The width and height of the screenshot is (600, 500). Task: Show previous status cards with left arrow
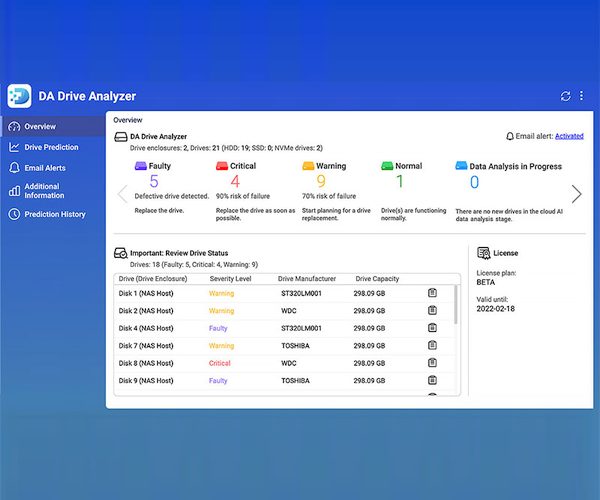(122, 194)
